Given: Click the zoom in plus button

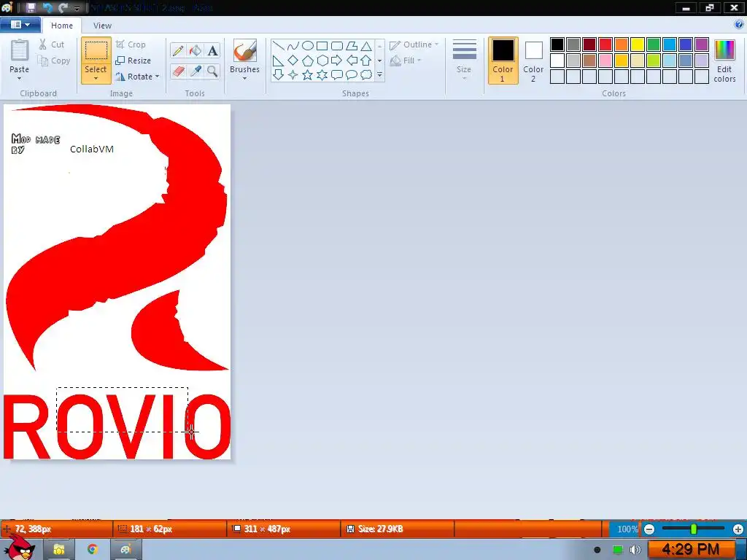Looking at the screenshot, I should click(x=738, y=529).
